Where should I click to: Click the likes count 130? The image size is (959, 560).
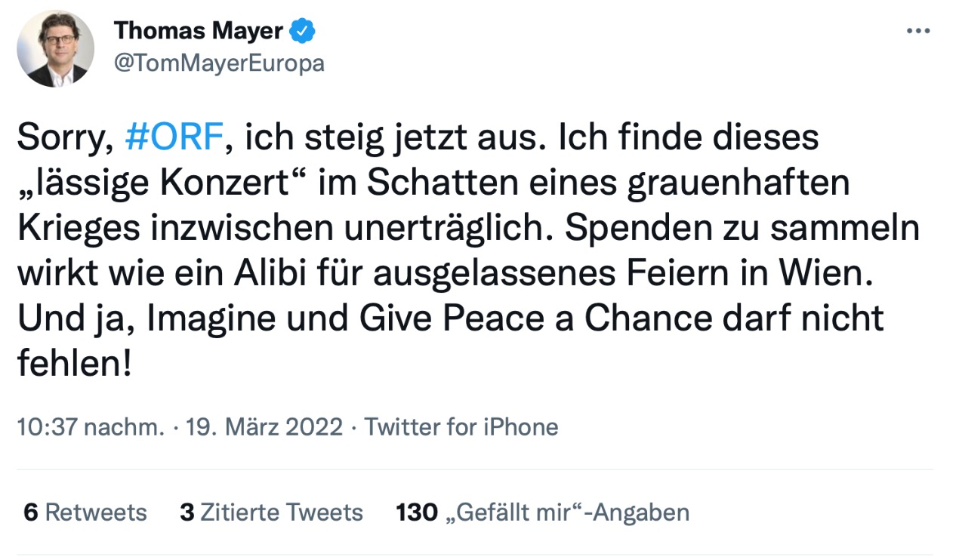point(417,512)
